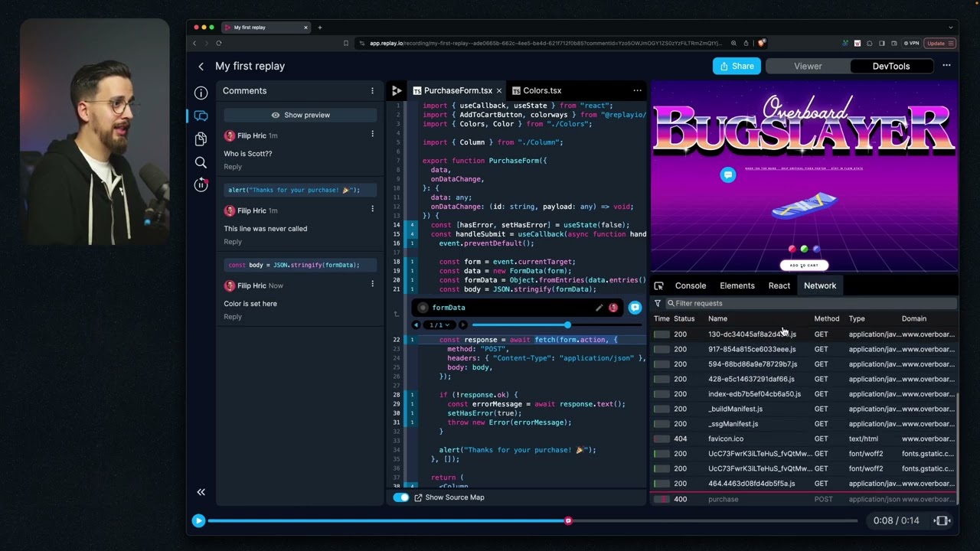980x551 pixels.
Task: Toggle VPN button in browser toolbar
Action: pos(911,44)
